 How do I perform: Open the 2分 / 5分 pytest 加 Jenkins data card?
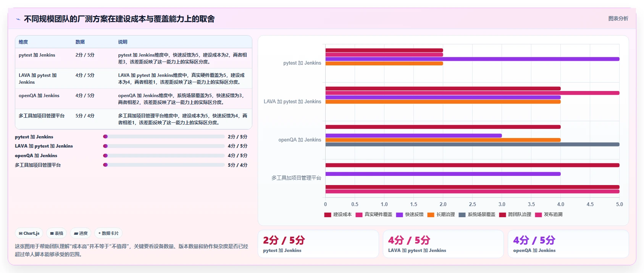tap(318, 244)
